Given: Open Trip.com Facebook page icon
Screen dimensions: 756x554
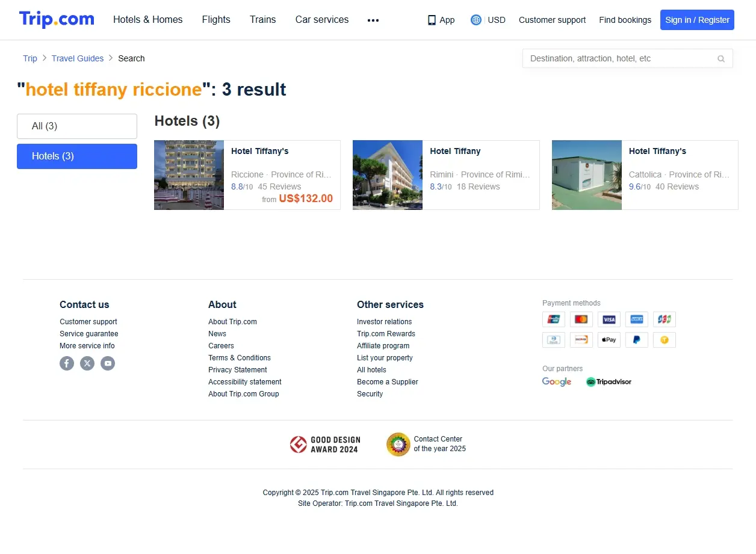Looking at the screenshot, I should tap(67, 363).
